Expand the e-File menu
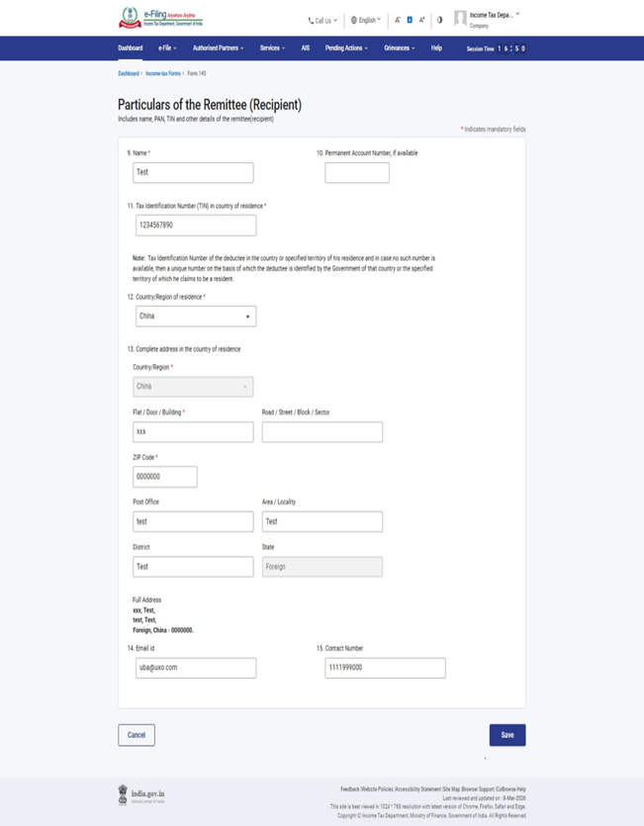The height and width of the screenshot is (826, 644). (167, 46)
